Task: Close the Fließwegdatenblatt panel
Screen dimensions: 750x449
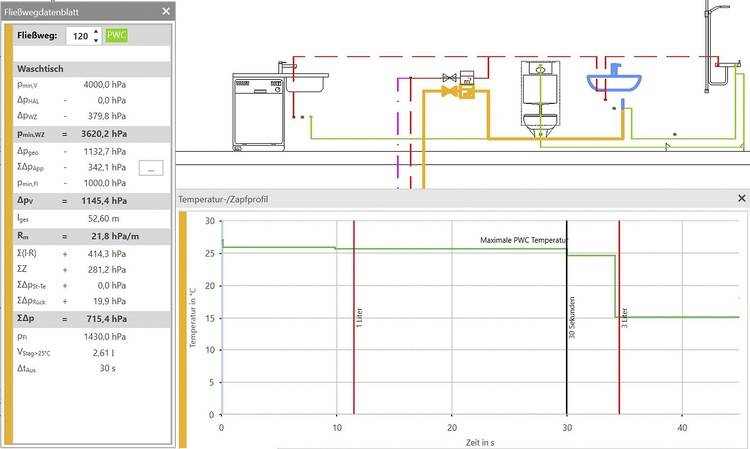Action: (166, 11)
